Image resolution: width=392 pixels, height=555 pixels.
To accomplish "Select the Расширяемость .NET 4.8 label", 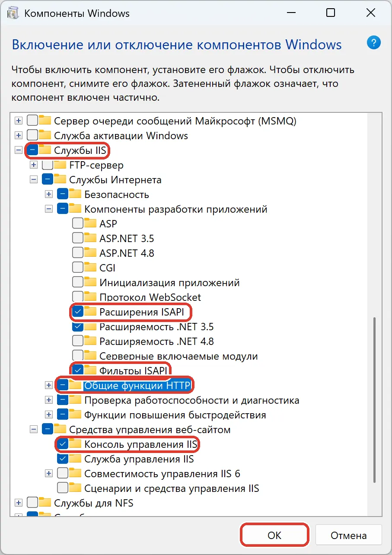I will tap(156, 341).
